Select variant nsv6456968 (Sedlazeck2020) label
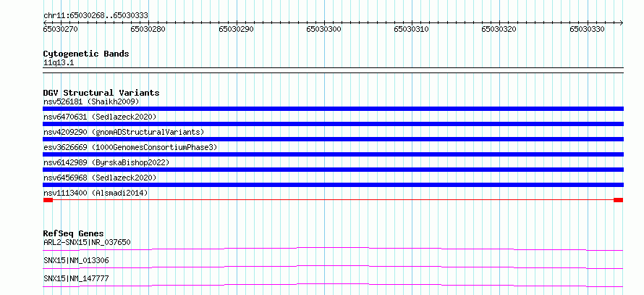Viewport: 644px width, 295px height. [100, 178]
